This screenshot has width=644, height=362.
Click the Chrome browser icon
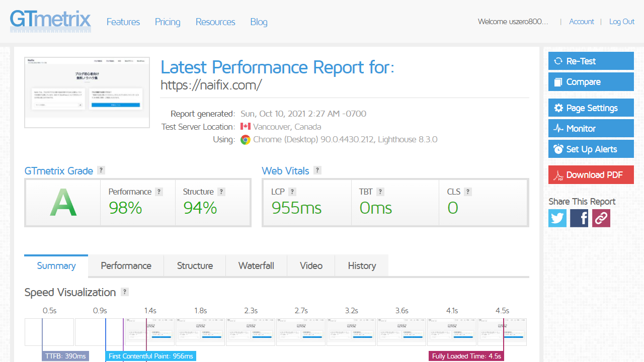click(x=246, y=140)
